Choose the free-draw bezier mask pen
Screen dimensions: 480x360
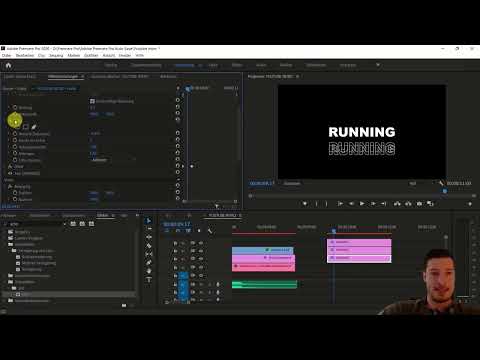click(x=33, y=127)
